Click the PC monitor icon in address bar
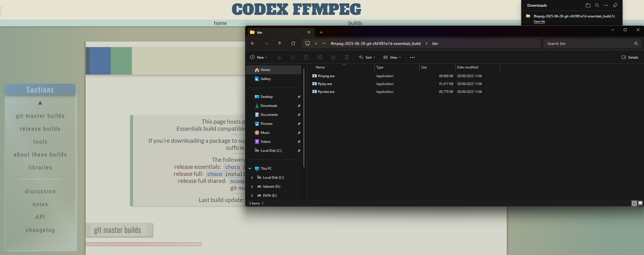 tap(308, 43)
